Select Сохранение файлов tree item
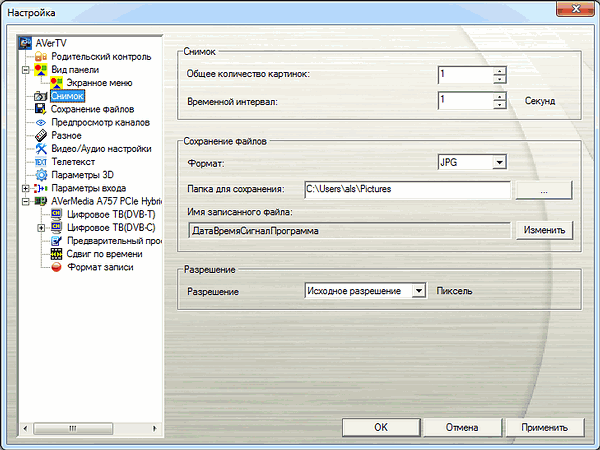 coord(93,109)
